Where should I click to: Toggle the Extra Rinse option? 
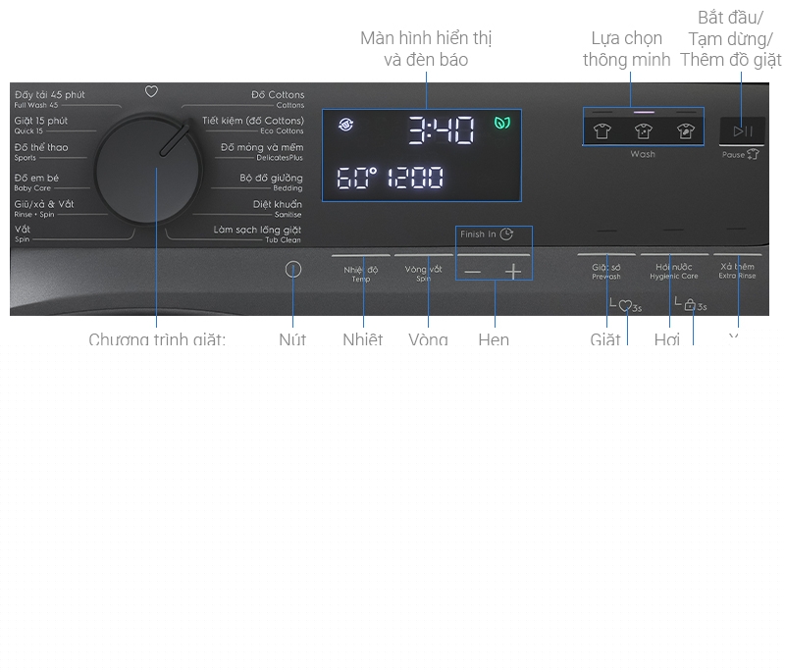pyautogui.click(x=738, y=270)
